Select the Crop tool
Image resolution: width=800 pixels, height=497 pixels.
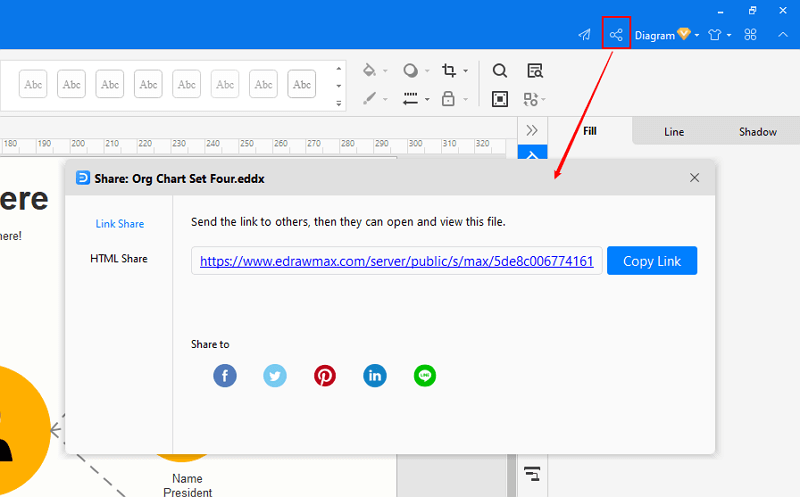449,70
